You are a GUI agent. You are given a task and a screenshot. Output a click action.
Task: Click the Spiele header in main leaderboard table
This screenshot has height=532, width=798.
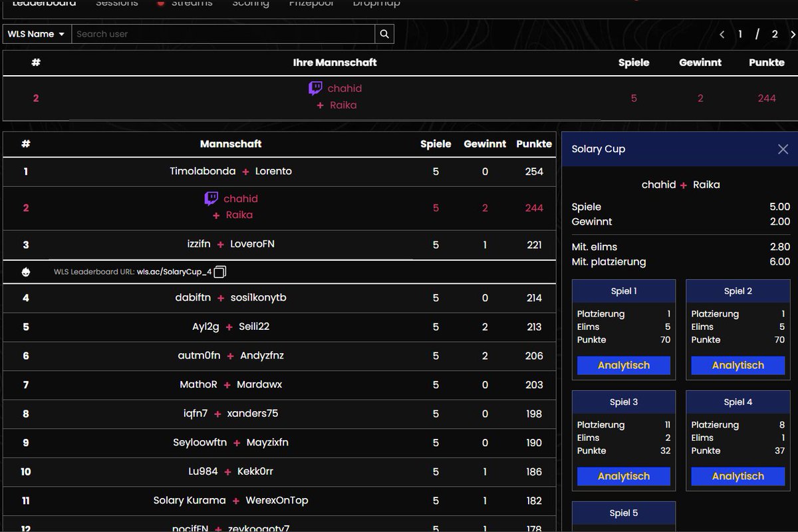(436, 144)
